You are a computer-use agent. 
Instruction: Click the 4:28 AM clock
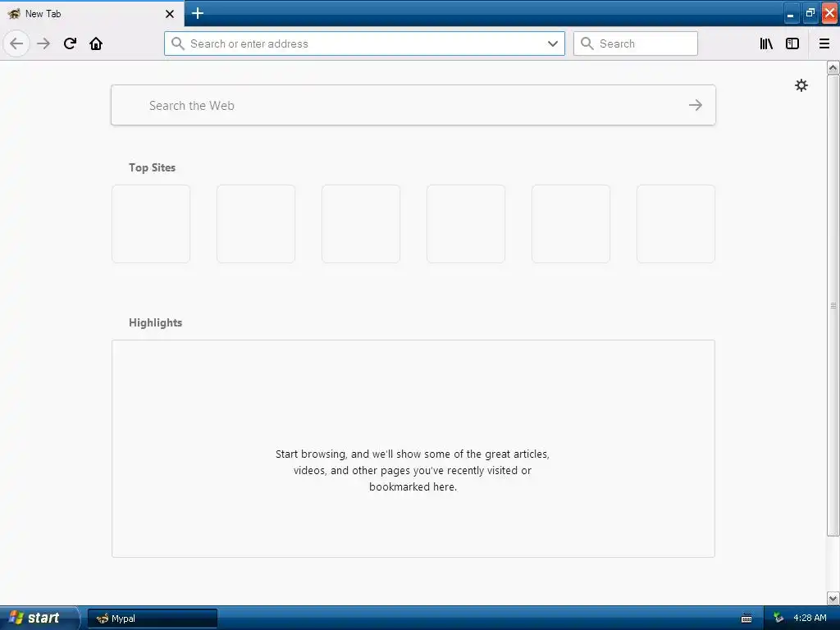coord(810,618)
